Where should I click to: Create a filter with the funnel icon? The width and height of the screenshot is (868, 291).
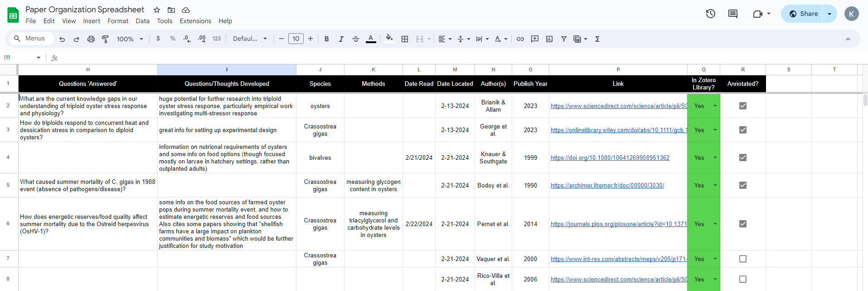coord(564,39)
